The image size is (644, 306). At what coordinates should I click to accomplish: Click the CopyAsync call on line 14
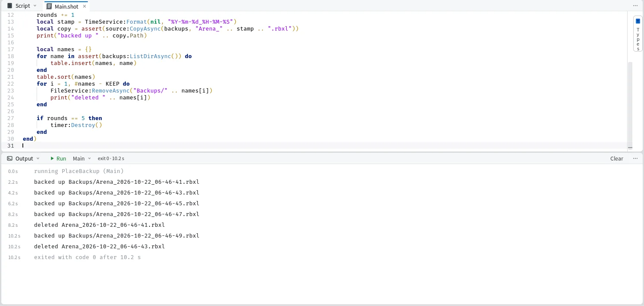(x=146, y=28)
